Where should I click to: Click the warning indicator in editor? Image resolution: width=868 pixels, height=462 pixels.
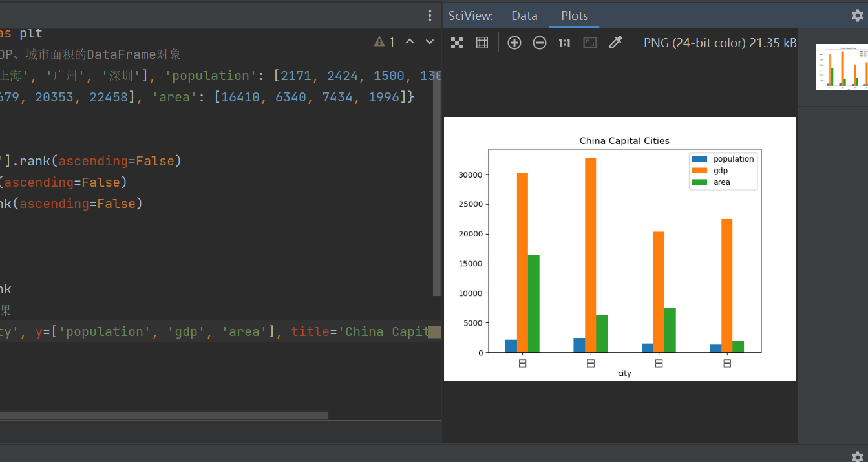[x=385, y=42]
